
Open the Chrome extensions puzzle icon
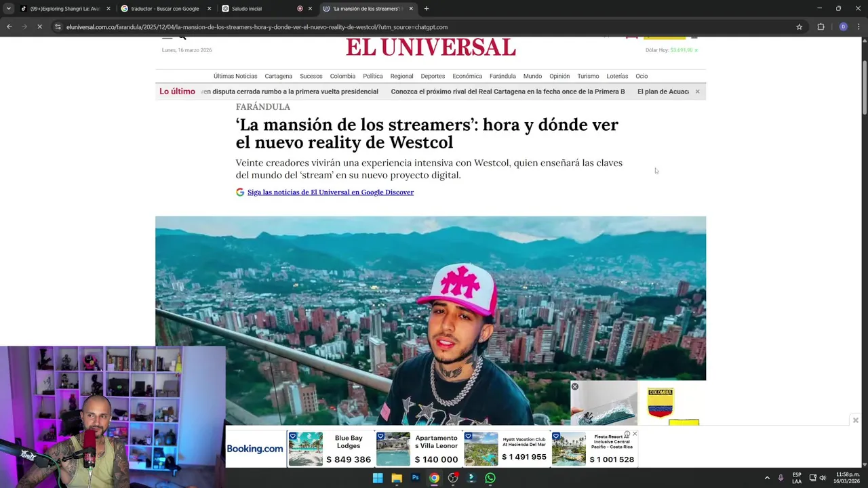coord(821,27)
